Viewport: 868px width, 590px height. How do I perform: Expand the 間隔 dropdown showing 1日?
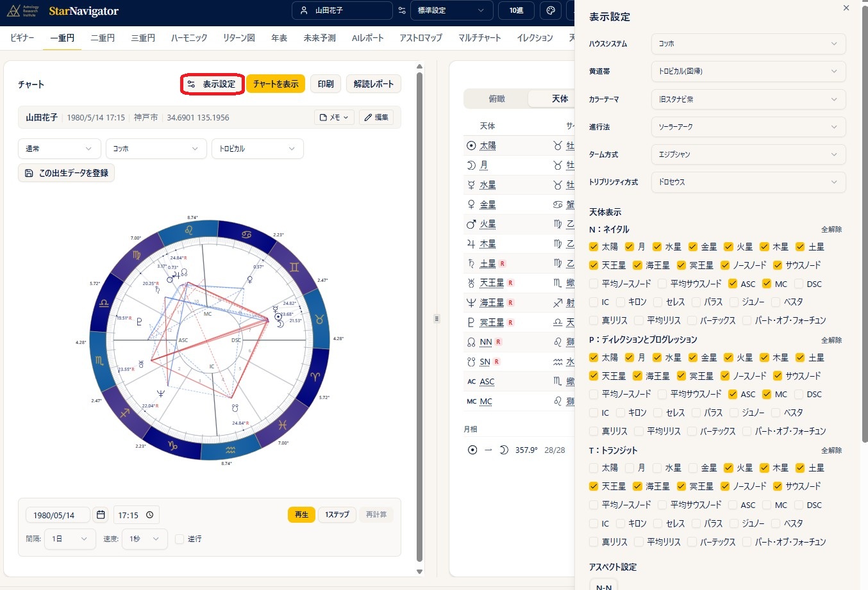(70, 539)
